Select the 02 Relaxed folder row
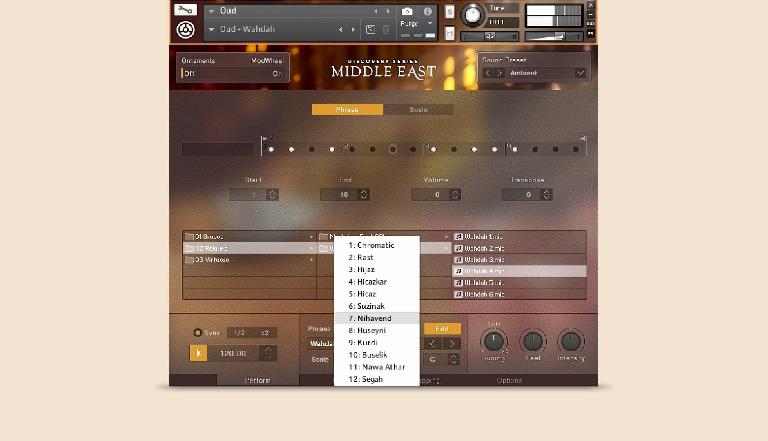The image size is (768, 441). tap(250, 248)
